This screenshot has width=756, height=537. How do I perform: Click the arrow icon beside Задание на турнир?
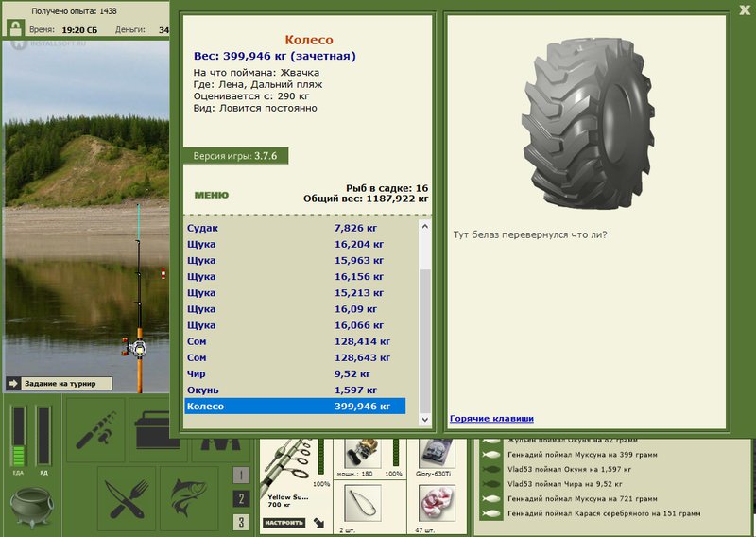13,384
